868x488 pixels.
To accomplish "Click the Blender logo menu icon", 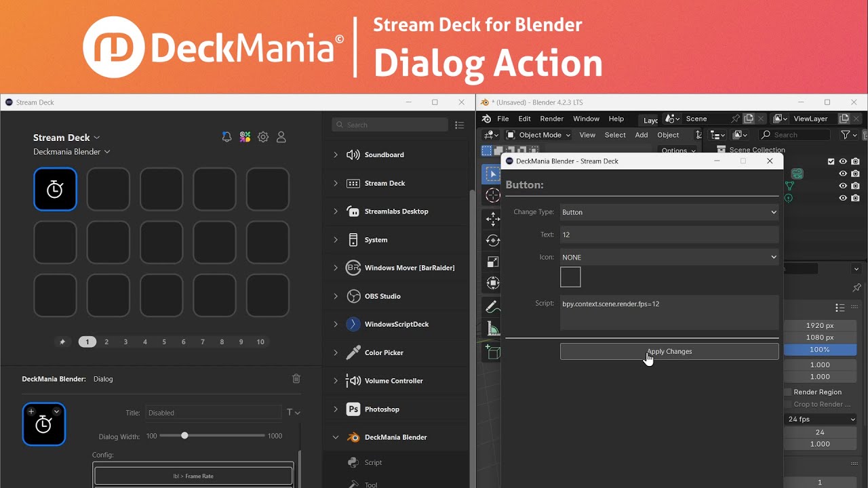I will pos(486,119).
